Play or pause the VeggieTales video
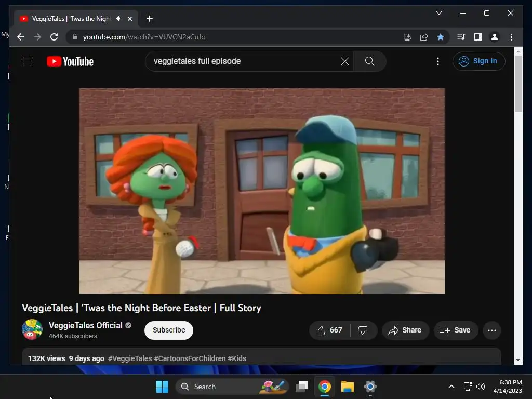The width and height of the screenshot is (532, 399). 262,191
